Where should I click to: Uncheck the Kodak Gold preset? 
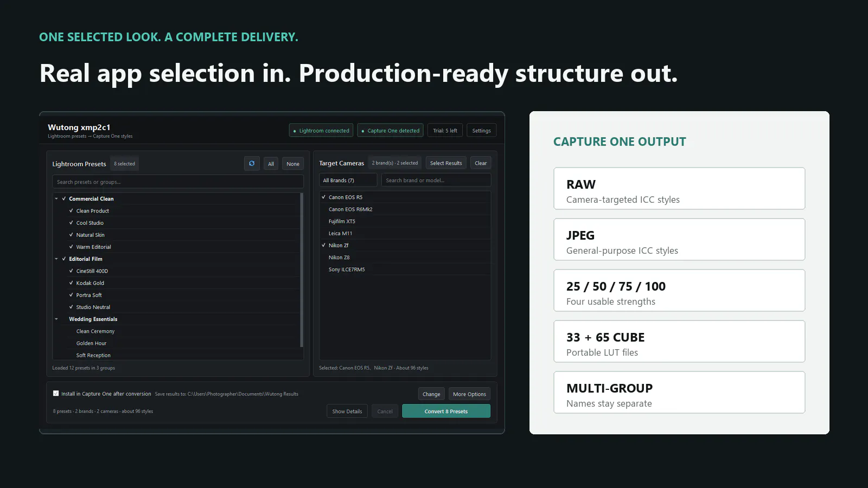[x=71, y=282]
